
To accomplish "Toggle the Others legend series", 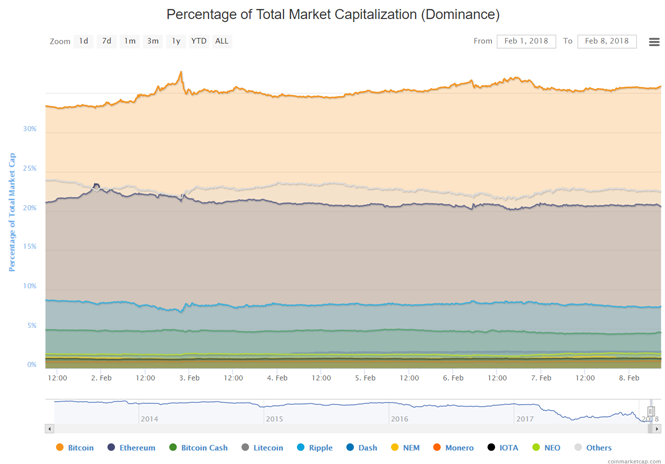I will coord(580,448).
